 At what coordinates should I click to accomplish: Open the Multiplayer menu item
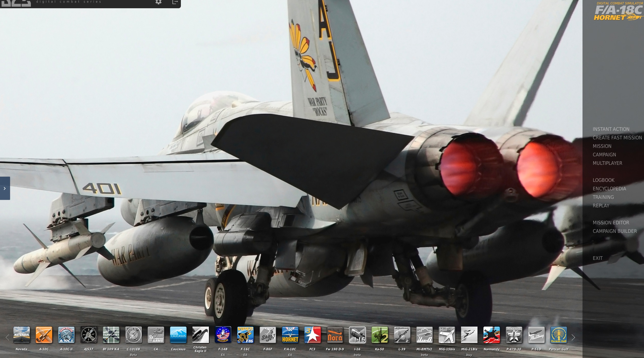pyautogui.click(x=607, y=163)
